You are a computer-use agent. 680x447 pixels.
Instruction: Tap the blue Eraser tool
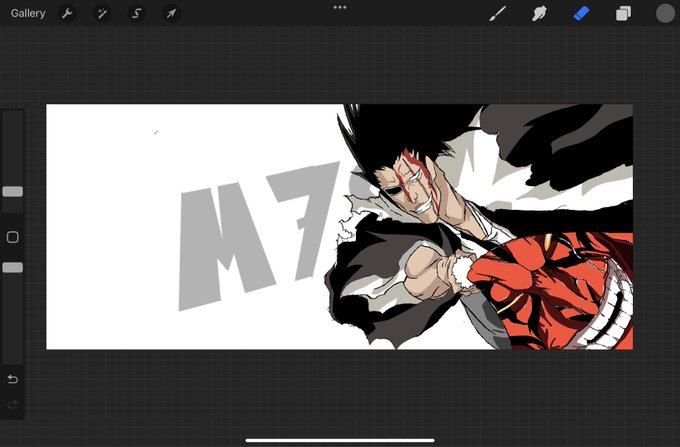(581, 13)
